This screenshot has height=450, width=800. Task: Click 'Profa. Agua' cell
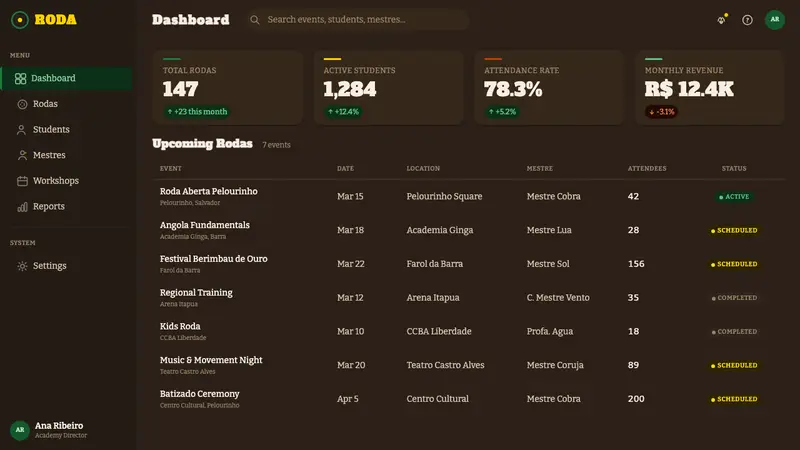(x=550, y=332)
